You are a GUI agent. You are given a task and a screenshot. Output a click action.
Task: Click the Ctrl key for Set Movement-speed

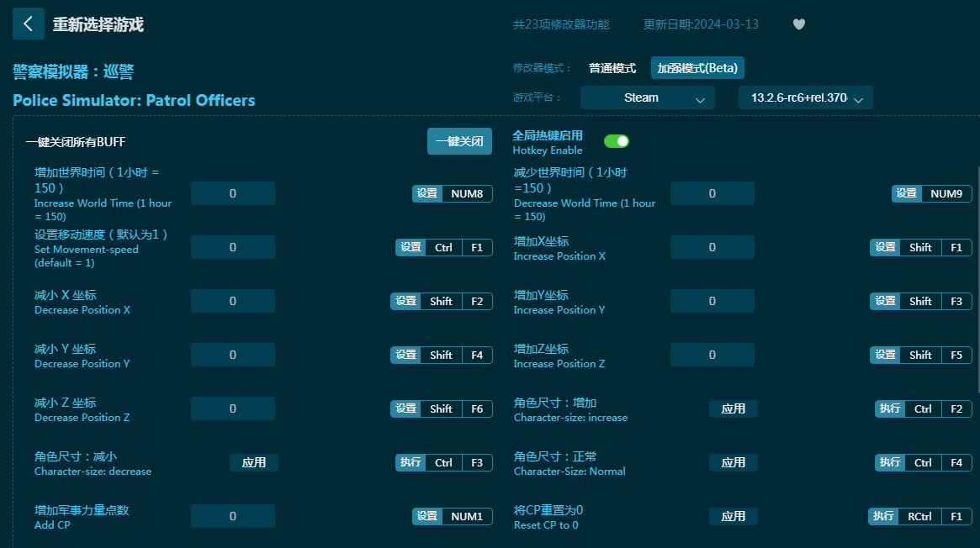click(x=444, y=247)
